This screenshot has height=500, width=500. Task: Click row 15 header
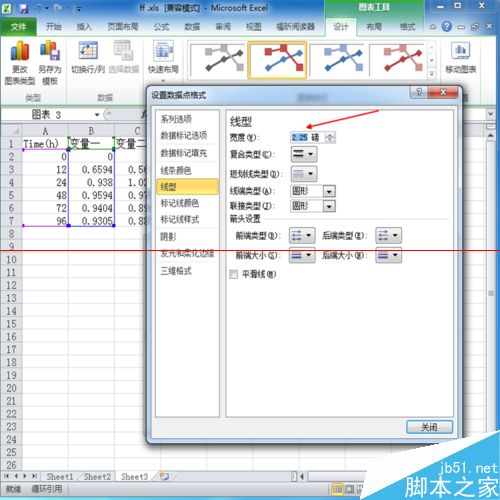click(11, 324)
